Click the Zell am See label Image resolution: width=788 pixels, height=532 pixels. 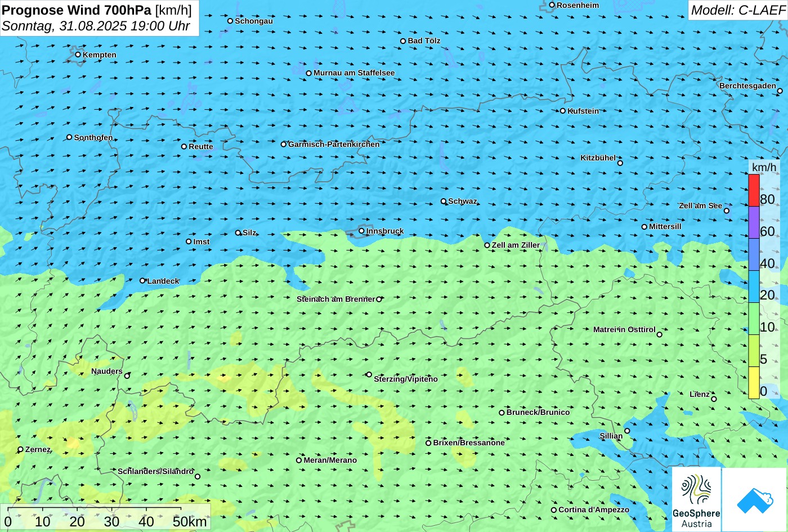(x=700, y=205)
